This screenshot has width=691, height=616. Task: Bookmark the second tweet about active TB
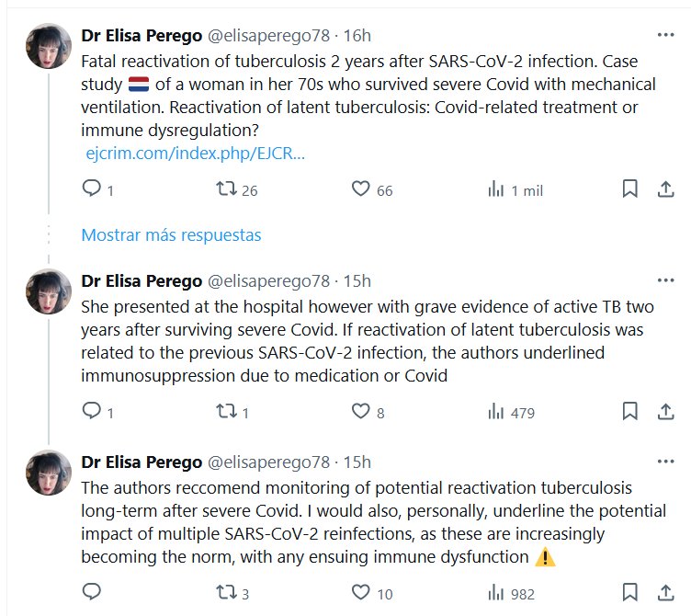630,412
